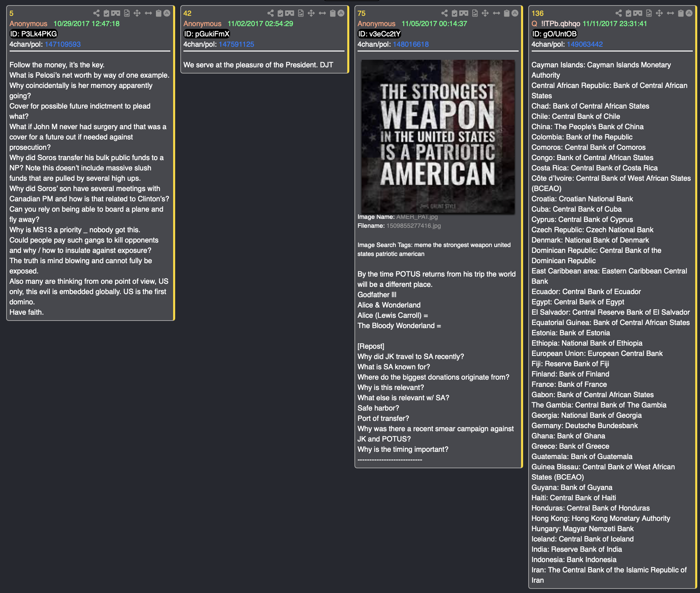Click the image file icon on post 136

[x=649, y=13]
